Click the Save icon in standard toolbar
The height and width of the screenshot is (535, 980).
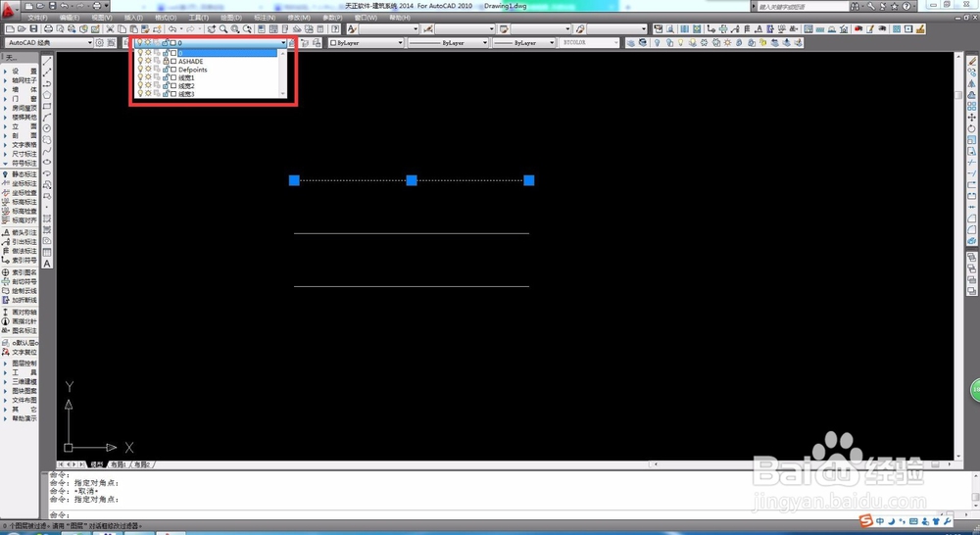[x=33, y=29]
